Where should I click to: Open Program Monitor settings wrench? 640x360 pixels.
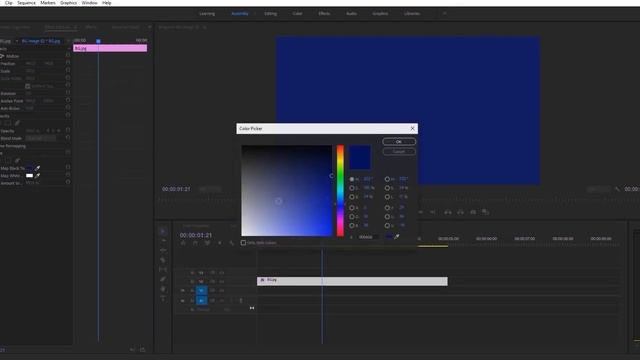point(617,189)
